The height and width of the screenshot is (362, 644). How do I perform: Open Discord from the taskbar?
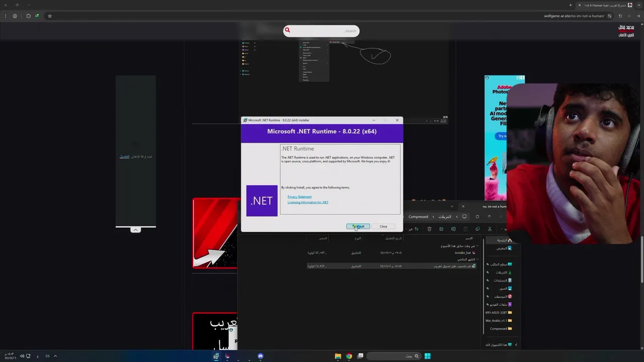pos(260,356)
